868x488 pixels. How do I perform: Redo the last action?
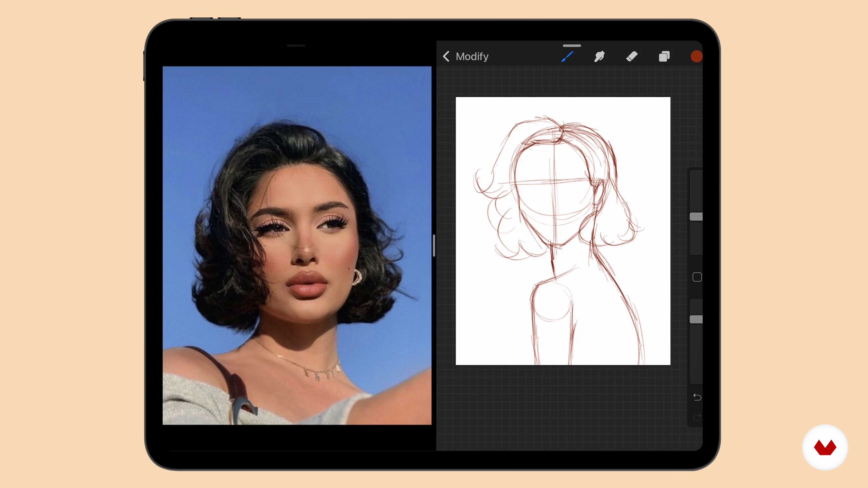697,417
